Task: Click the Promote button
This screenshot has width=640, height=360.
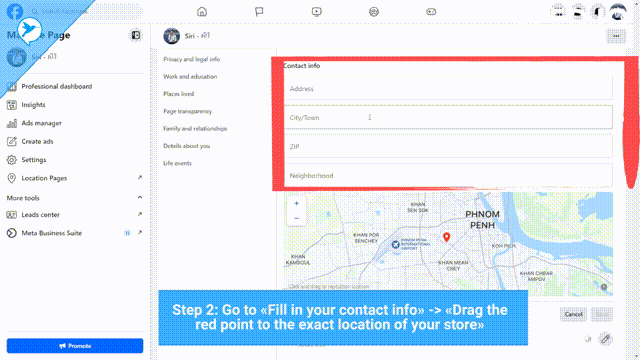Action: pyautogui.click(x=75, y=346)
